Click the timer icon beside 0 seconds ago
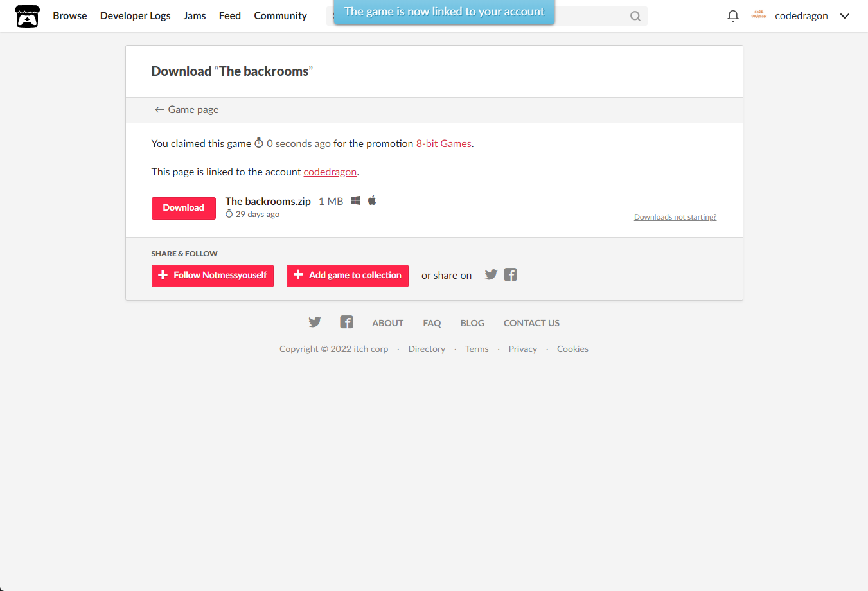Screen dimensions: 868x591 click(259, 143)
